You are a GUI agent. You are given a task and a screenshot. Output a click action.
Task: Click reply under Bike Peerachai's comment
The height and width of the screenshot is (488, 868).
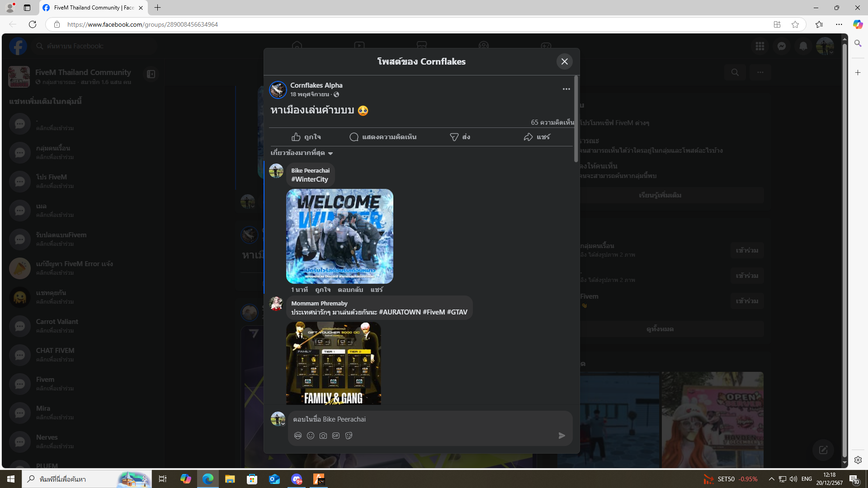(350, 290)
